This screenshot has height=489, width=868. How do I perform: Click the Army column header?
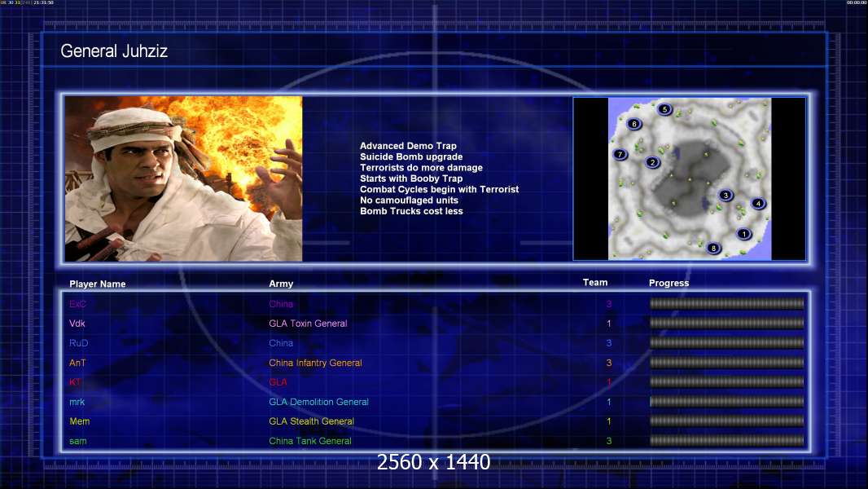pos(281,284)
